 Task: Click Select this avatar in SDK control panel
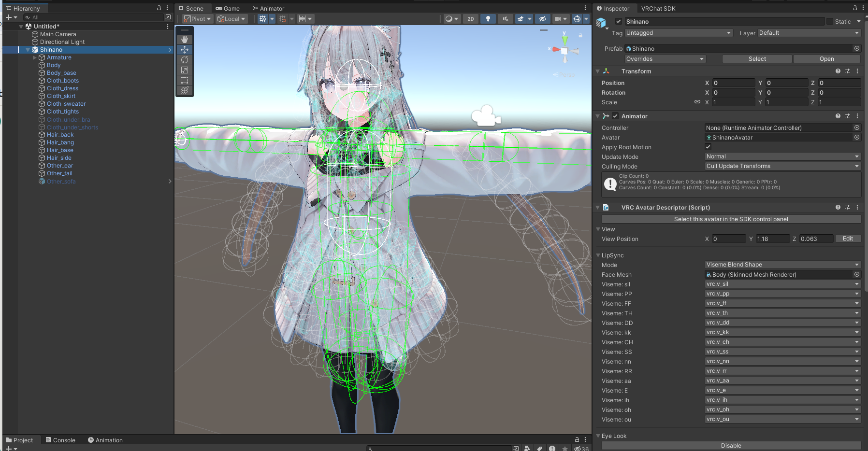click(x=731, y=219)
